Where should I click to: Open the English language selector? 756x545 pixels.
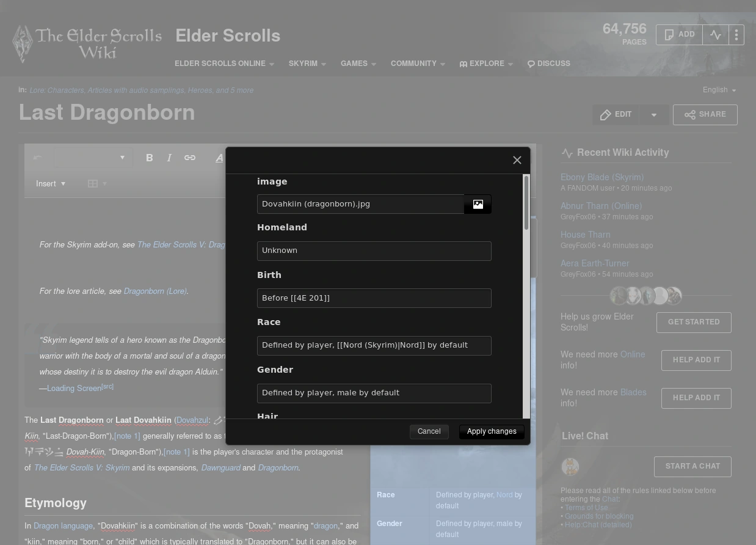tap(719, 90)
